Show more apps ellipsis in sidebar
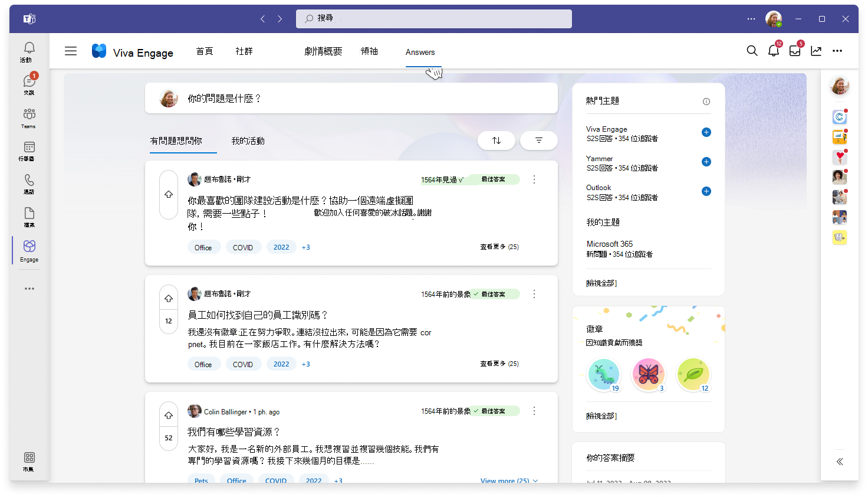 [29, 289]
